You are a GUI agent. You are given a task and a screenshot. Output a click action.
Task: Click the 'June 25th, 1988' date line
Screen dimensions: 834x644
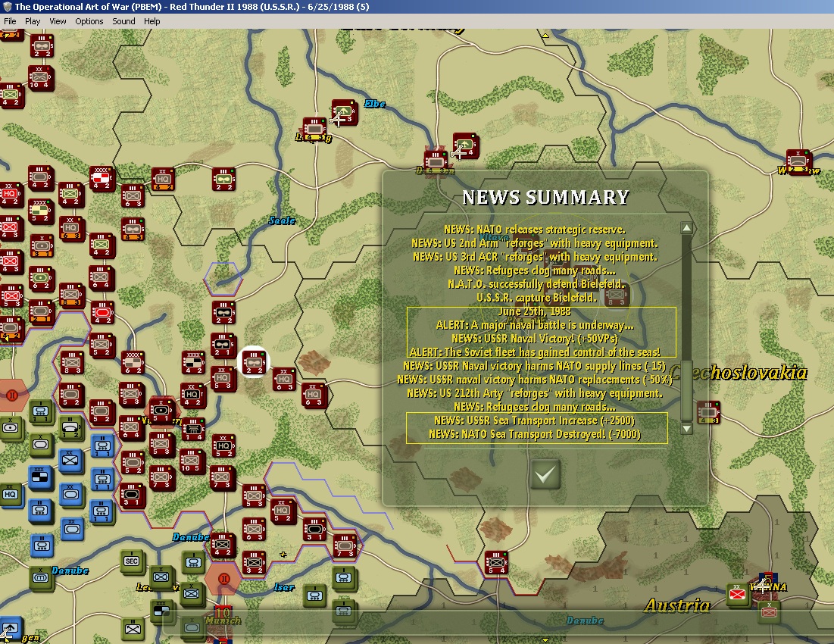[535, 311]
